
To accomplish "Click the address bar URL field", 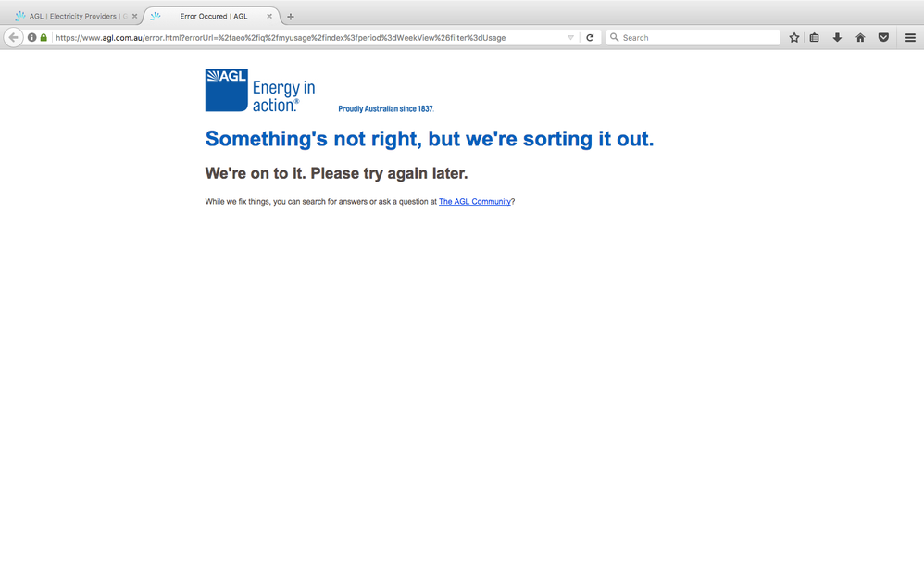I will point(308,37).
